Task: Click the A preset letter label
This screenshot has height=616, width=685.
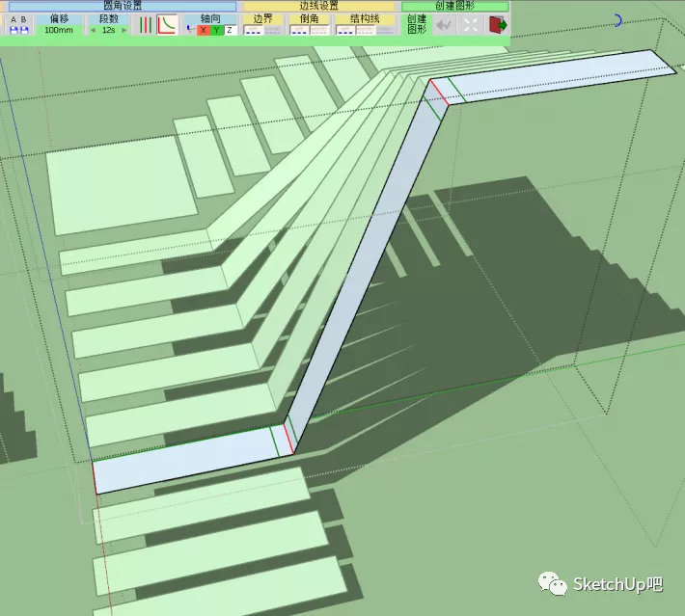Action: pos(14,19)
